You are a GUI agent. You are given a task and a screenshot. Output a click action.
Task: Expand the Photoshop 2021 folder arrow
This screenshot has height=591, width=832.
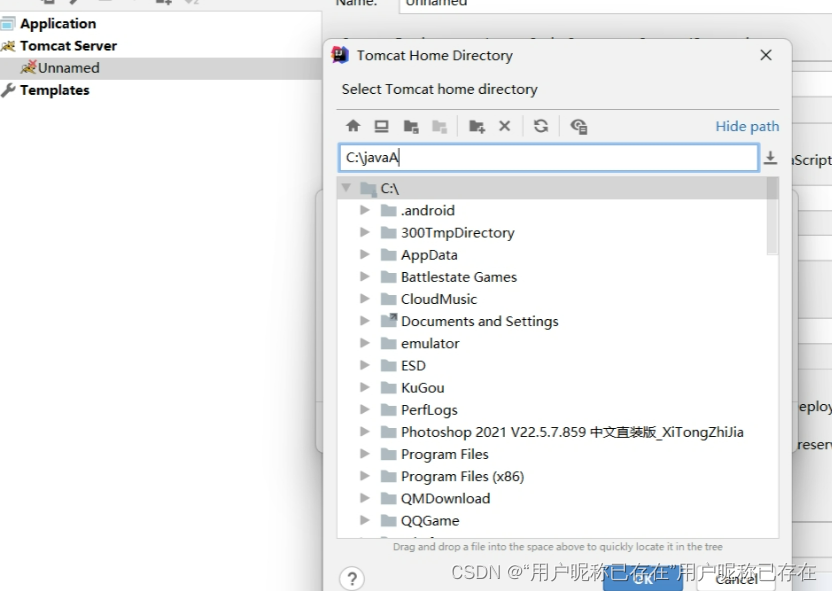pos(365,432)
